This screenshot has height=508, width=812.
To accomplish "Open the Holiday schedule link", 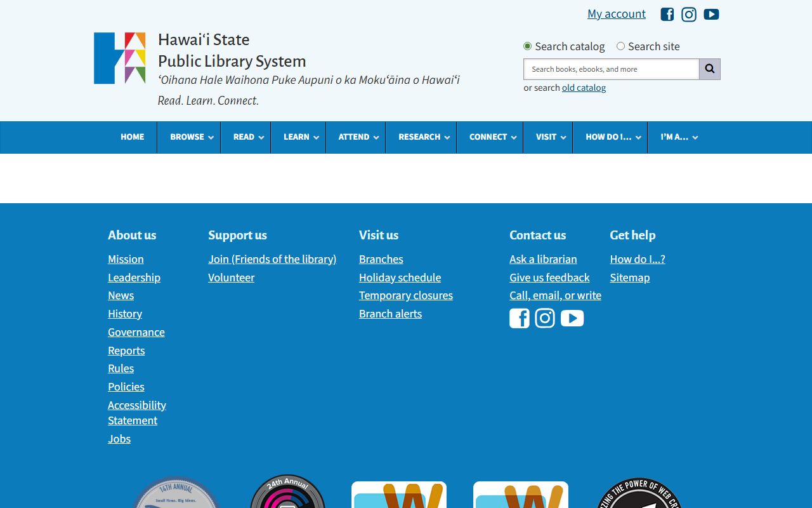I will (400, 277).
